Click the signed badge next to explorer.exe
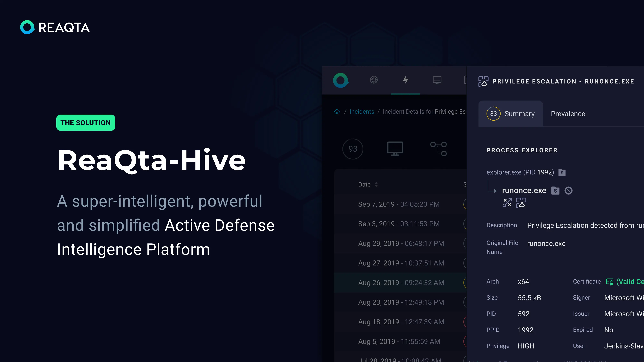644x362 pixels. pos(562,172)
